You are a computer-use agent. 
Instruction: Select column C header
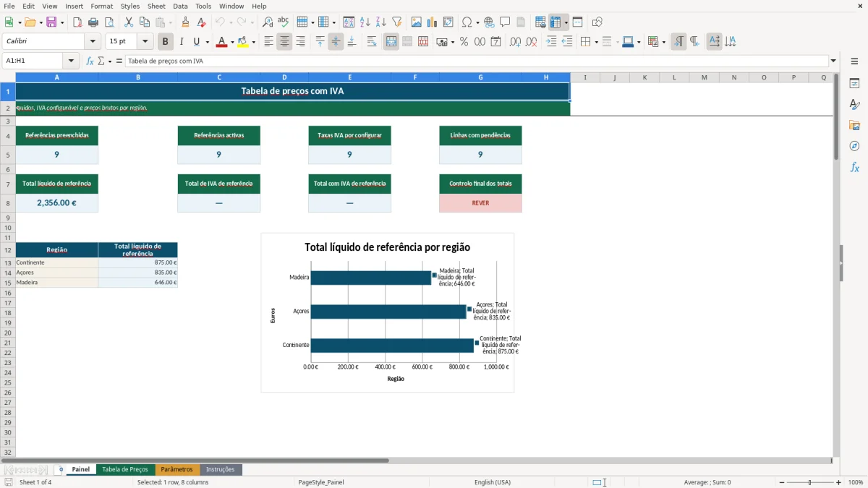(x=219, y=77)
